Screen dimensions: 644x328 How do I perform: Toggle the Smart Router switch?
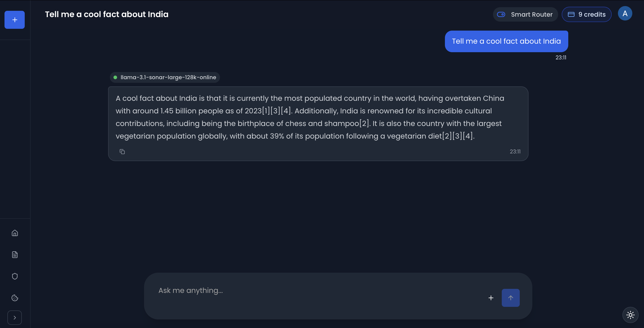(501, 15)
